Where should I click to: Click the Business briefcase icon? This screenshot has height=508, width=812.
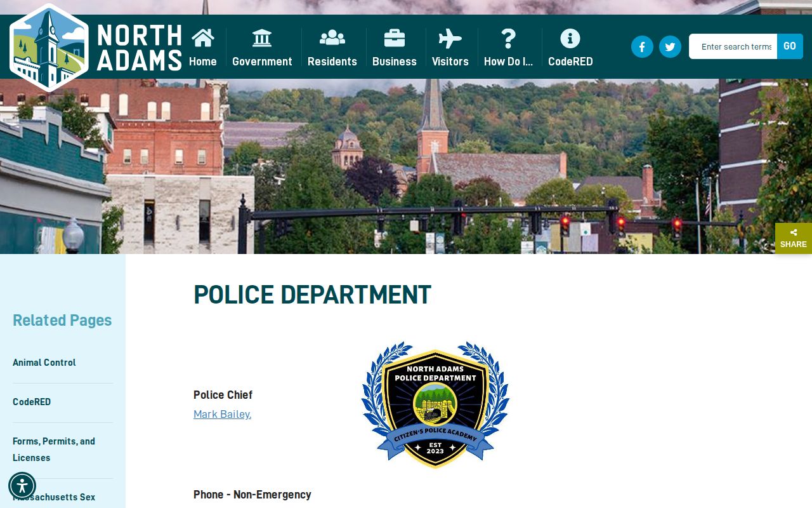395,38
